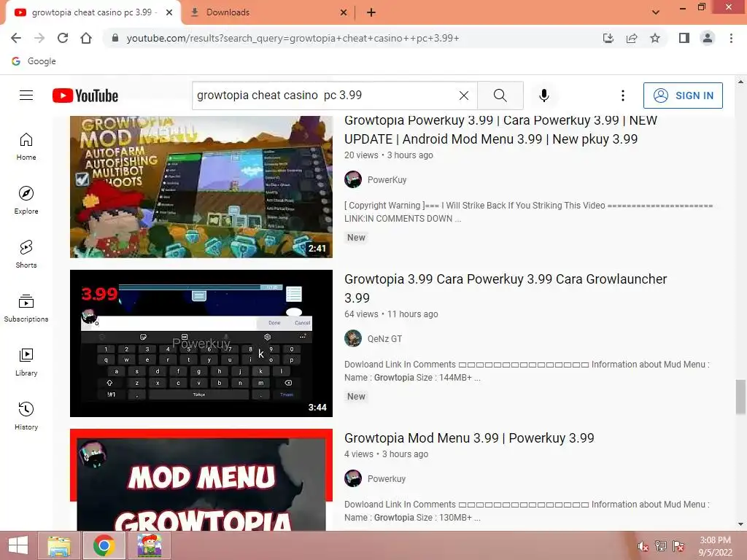Click the browser home icon
The image size is (747, 560).
pyautogui.click(x=86, y=38)
